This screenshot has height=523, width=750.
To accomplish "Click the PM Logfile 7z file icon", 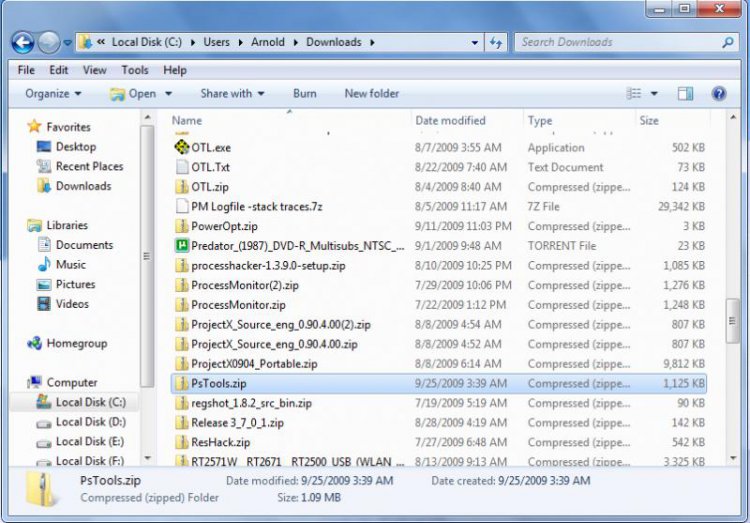I will (182, 206).
